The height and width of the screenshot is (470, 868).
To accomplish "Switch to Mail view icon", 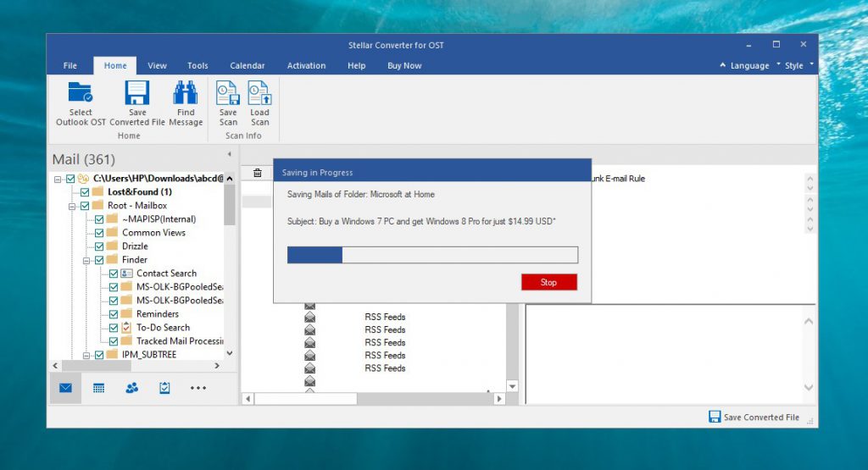I will coord(65,388).
